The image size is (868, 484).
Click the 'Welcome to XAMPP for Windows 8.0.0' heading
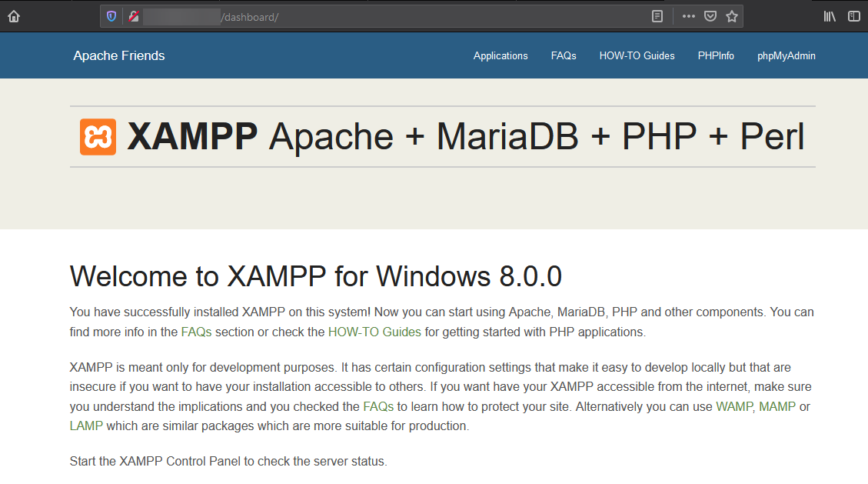pyautogui.click(x=315, y=276)
